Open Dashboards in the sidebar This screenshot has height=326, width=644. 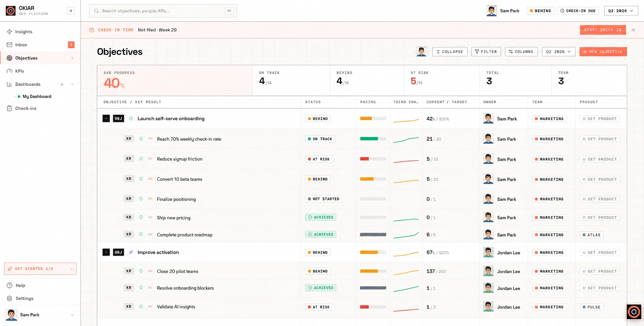pyautogui.click(x=28, y=84)
